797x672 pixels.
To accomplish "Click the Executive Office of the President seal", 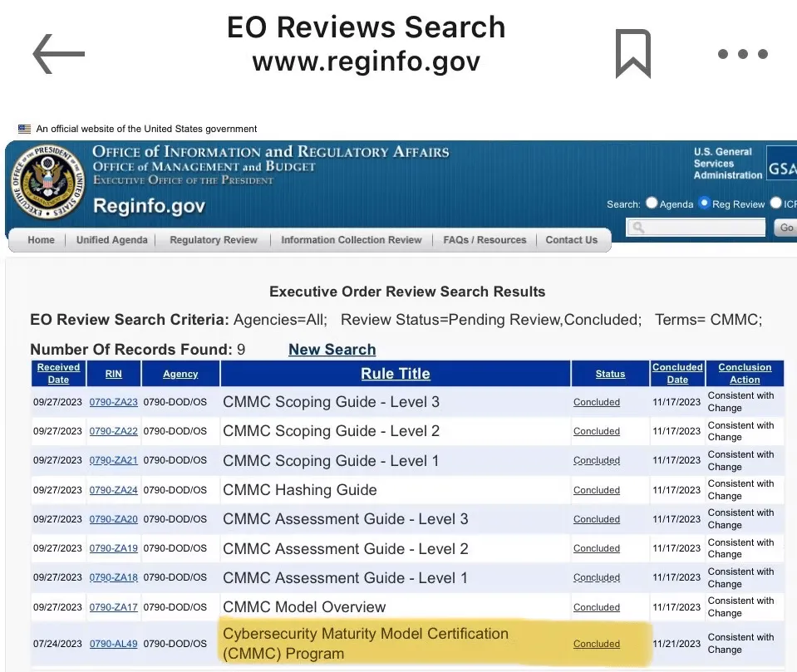I will click(47, 183).
